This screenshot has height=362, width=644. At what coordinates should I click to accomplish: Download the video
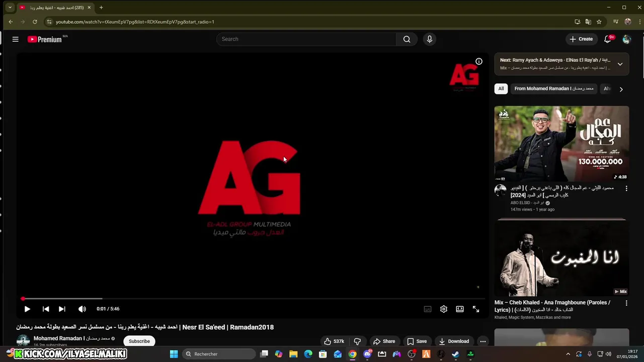(454, 341)
